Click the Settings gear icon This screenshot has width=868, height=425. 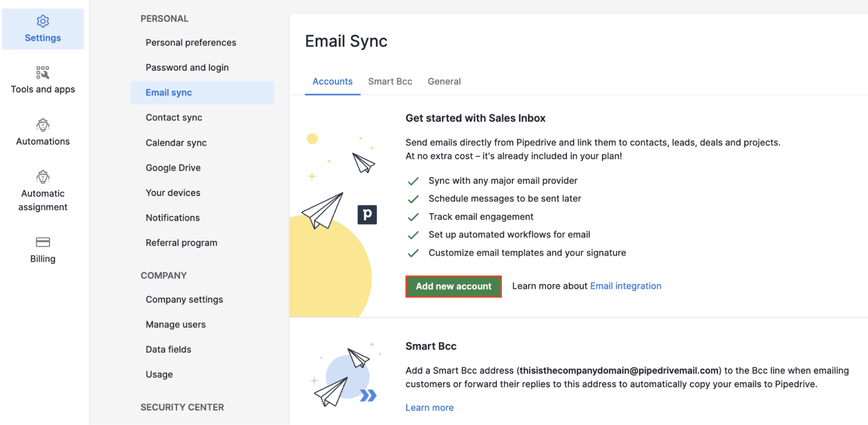[43, 21]
